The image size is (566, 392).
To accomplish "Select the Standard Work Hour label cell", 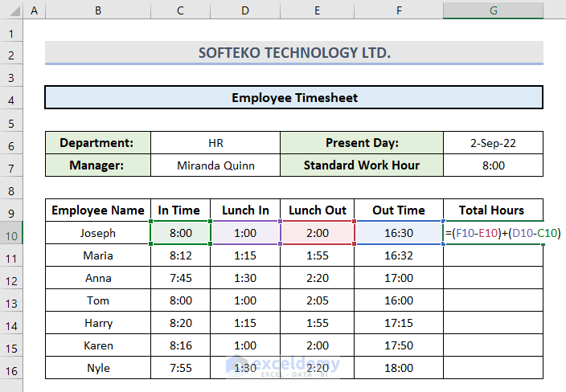I will pyautogui.click(x=362, y=165).
